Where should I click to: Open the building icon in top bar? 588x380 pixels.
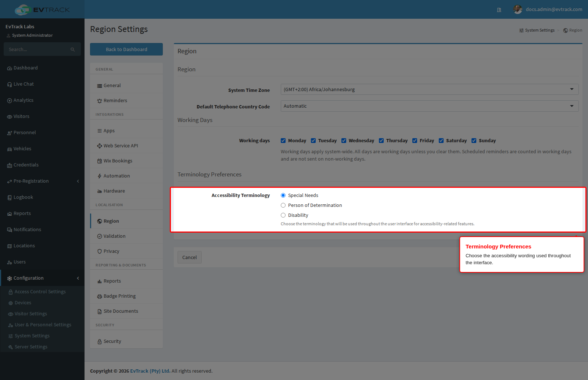(x=499, y=10)
